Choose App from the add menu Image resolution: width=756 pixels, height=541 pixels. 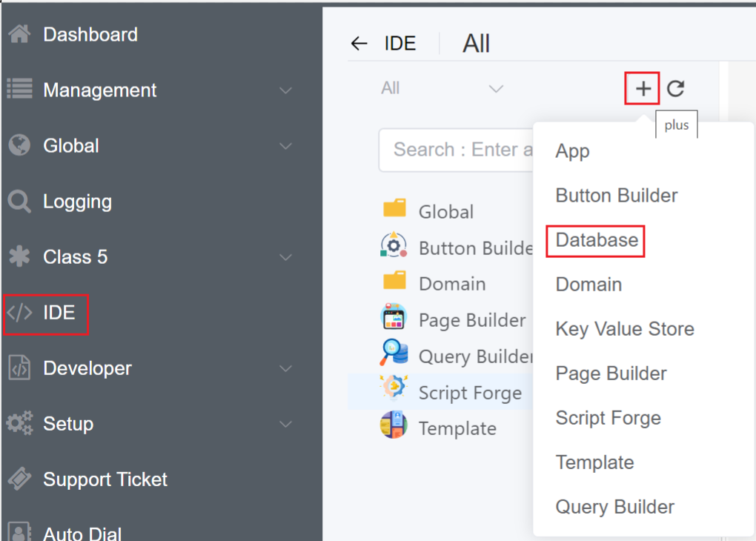click(x=573, y=151)
